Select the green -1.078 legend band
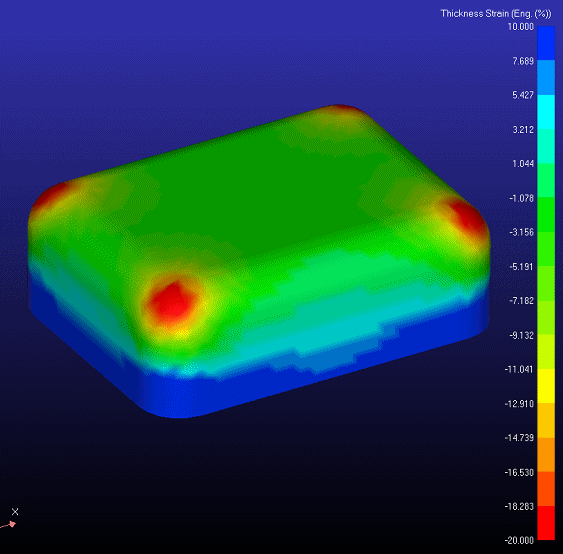The height and width of the screenshot is (554, 563). tap(546, 215)
